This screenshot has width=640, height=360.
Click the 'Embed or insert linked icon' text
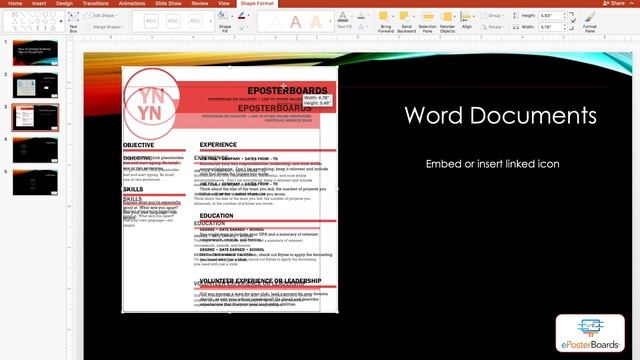(492, 164)
